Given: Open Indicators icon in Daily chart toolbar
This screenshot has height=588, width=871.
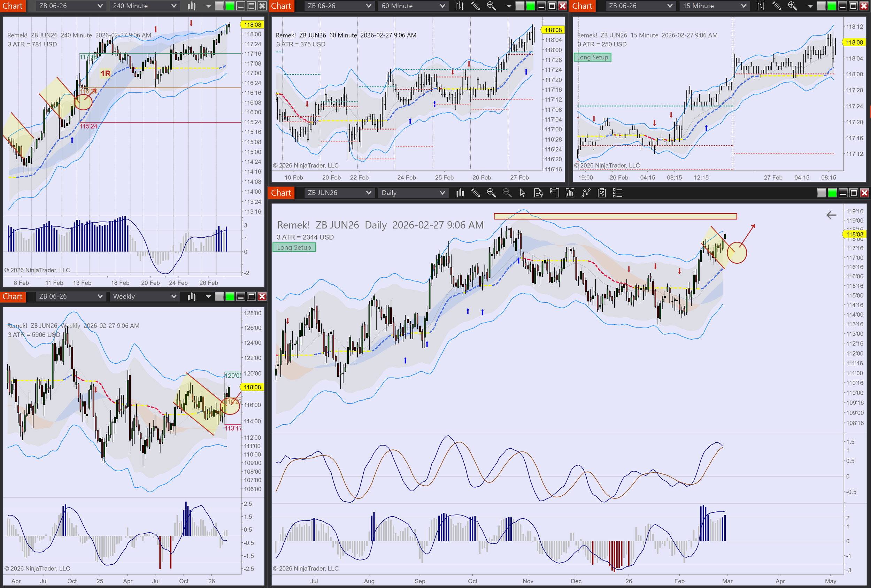Looking at the screenshot, I should [586, 193].
